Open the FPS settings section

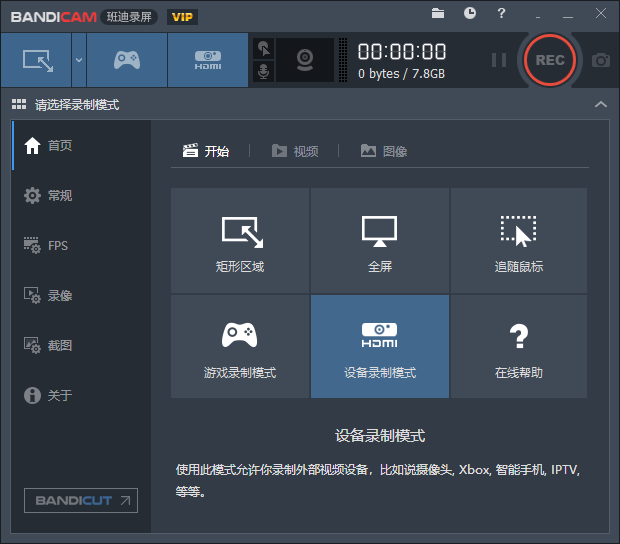tap(81, 246)
